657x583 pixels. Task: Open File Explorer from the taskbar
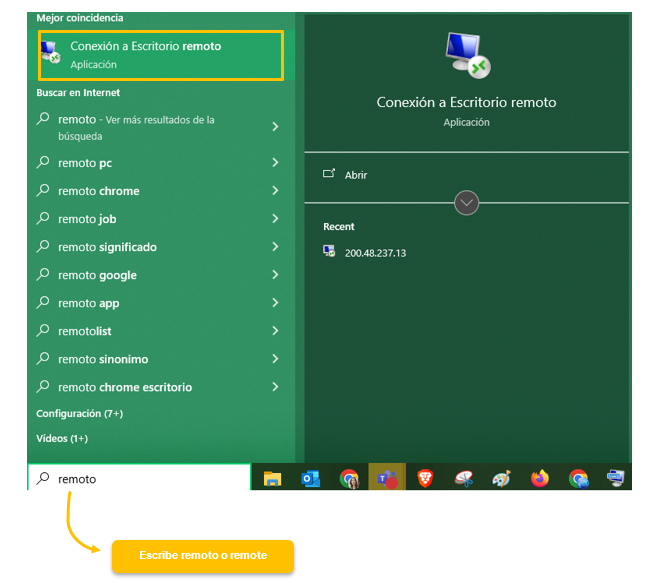pyautogui.click(x=272, y=478)
